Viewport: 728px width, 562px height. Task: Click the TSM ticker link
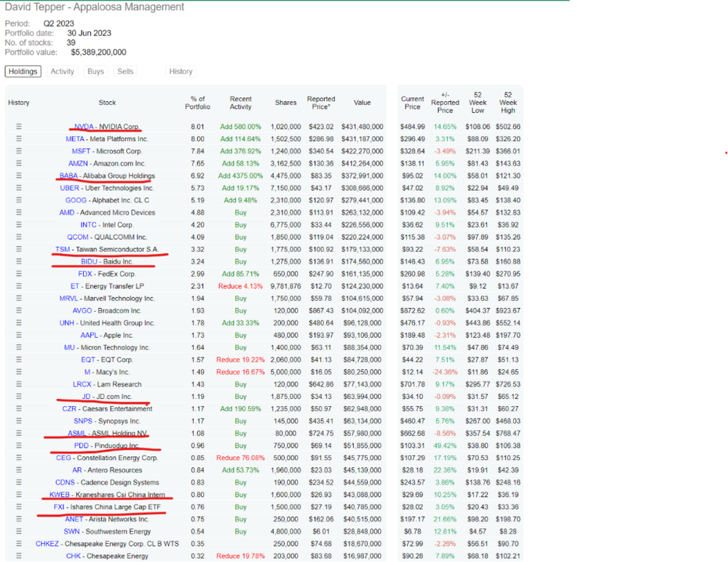click(x=63, y=250)
